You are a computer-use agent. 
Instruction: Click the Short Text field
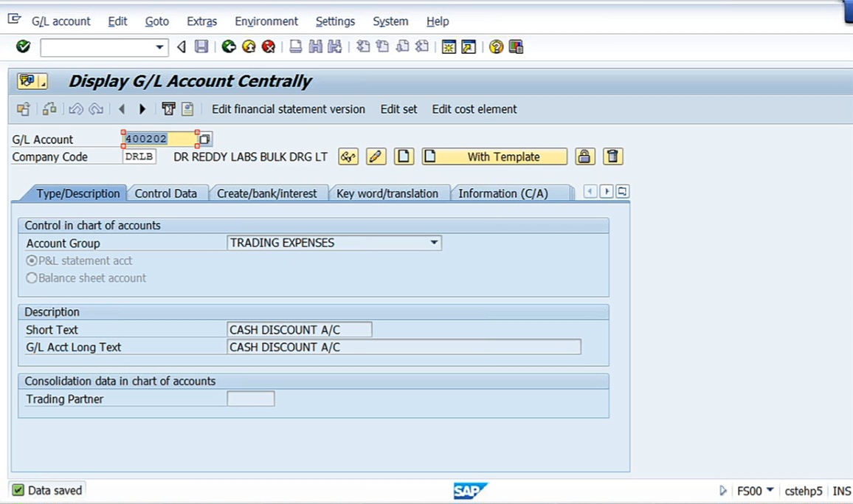[x=299, y=330]
